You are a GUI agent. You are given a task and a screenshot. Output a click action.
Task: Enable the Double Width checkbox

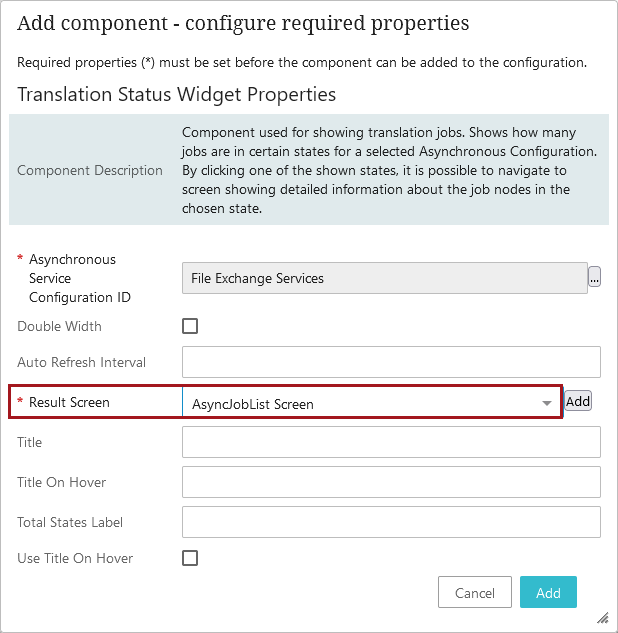(190, 326)
